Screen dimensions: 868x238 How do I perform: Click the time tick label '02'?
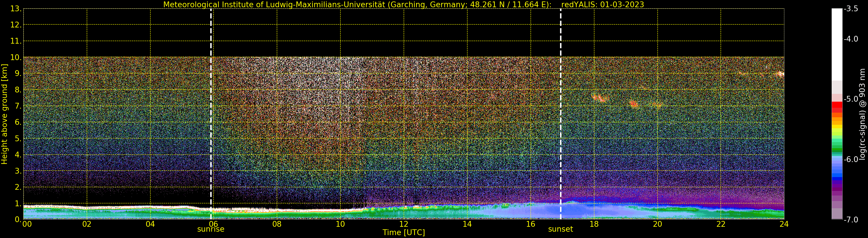point(87,224)
